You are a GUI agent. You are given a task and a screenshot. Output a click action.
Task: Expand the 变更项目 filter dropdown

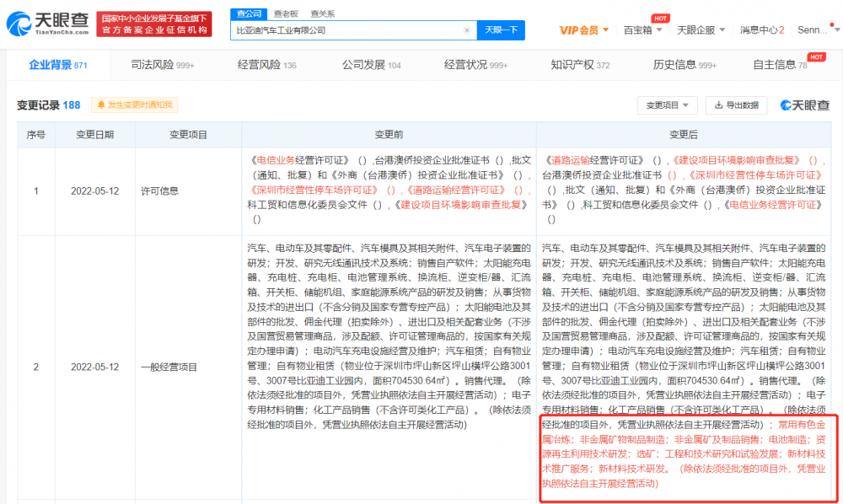pos(670,105)
